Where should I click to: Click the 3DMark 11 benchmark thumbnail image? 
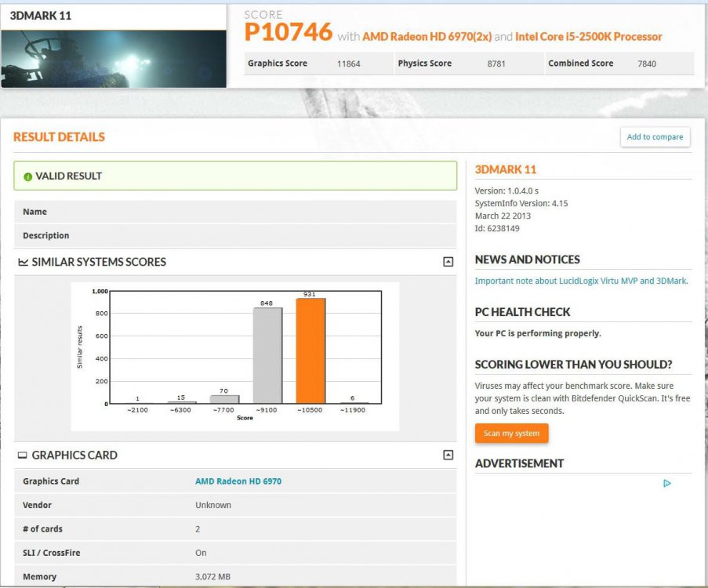(x=114, y=59)
